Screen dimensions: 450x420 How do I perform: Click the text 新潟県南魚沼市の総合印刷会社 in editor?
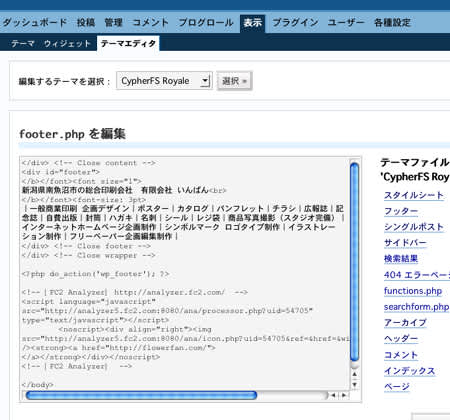click(77, 190)
